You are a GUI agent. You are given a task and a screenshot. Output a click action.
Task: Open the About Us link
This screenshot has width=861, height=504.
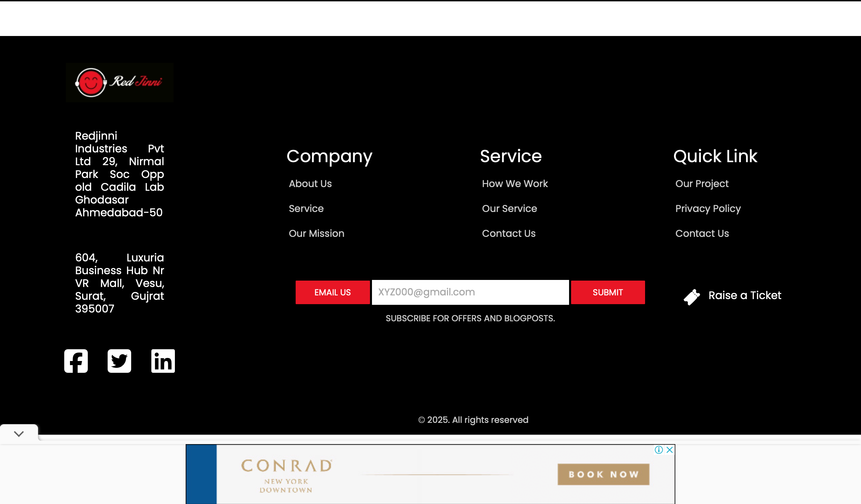(x=310, y=184)
